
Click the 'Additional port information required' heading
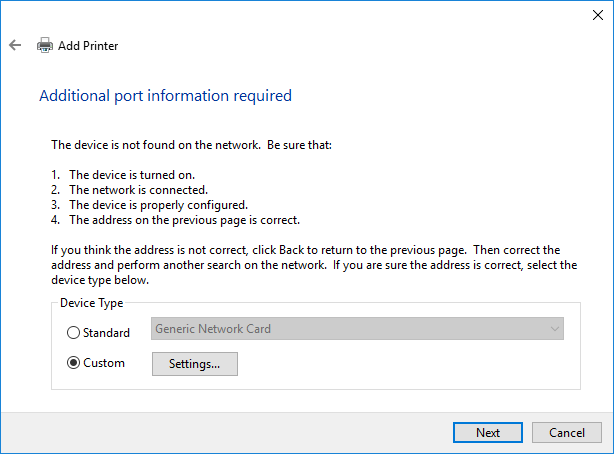(x=165, y=96)
